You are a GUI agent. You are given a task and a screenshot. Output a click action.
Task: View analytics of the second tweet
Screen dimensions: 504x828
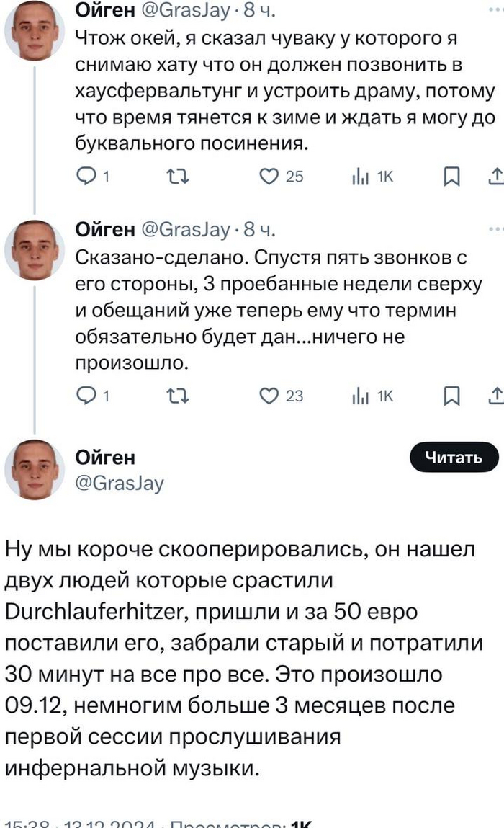click(357, 396)
